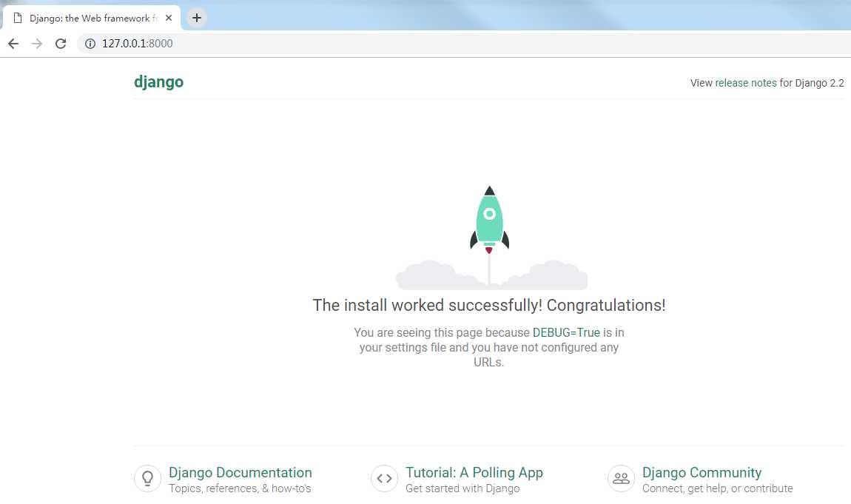Click 'Topics, references, & how-to's' text
The width and height of the screenshot is (851, 504).
click(x=240, y=488)
